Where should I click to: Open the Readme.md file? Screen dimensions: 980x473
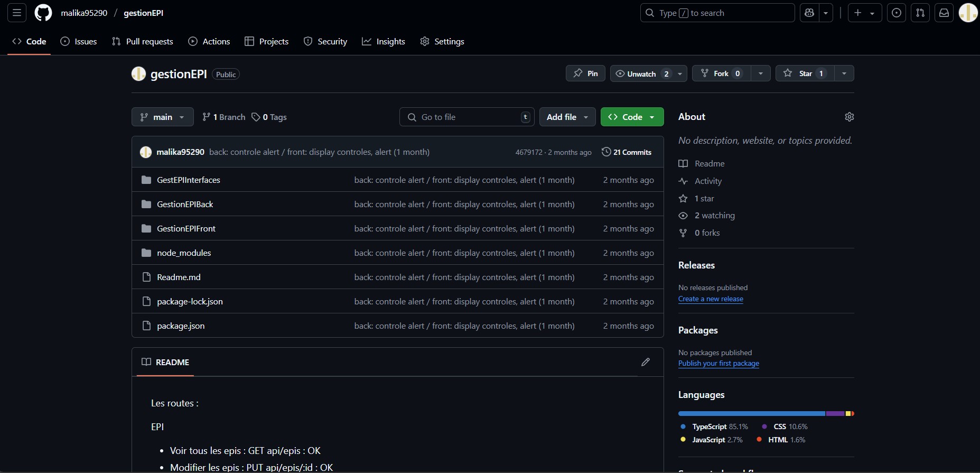[179, 277]
